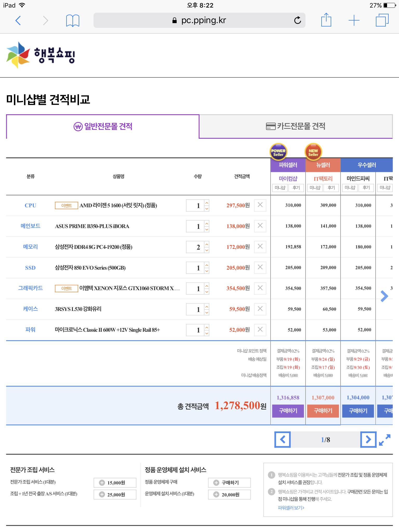Decrease 메모리 quantity with down arrow

coord(207,250)
